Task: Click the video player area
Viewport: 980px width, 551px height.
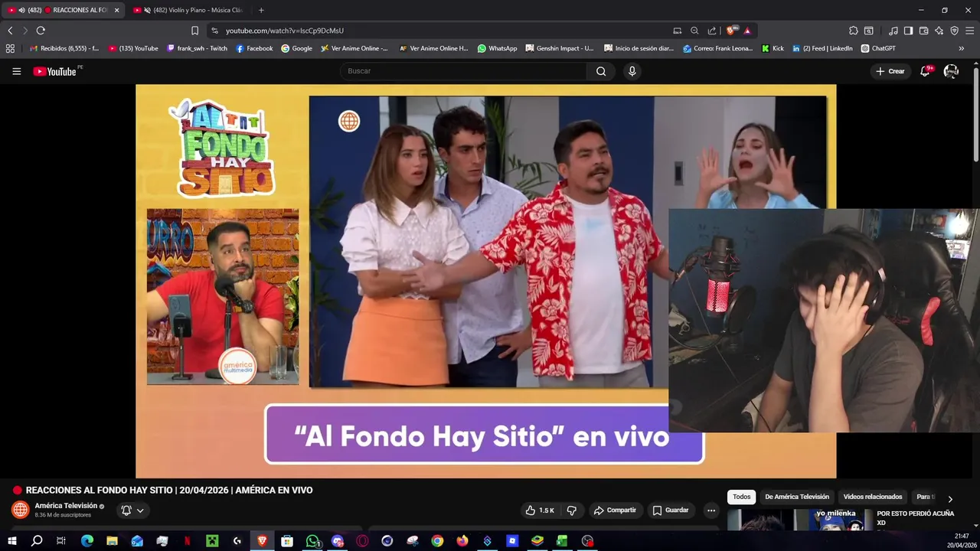Action: [485, 281]
